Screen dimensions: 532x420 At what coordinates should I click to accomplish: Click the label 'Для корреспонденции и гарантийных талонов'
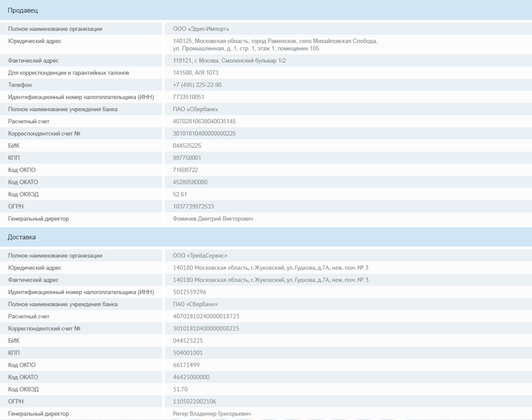point(69,73)
